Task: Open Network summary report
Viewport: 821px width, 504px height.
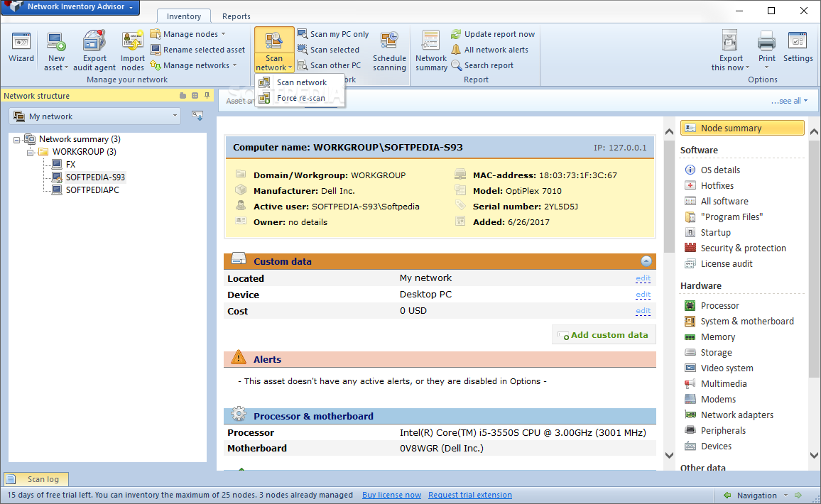Action: pyautogui.click(x=431, y=51)
